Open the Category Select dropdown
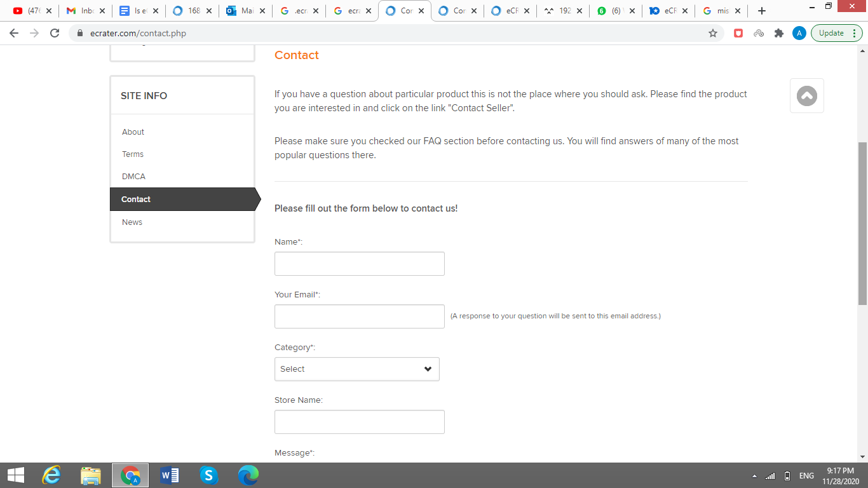The image size is (868, 488). [357, 369]
